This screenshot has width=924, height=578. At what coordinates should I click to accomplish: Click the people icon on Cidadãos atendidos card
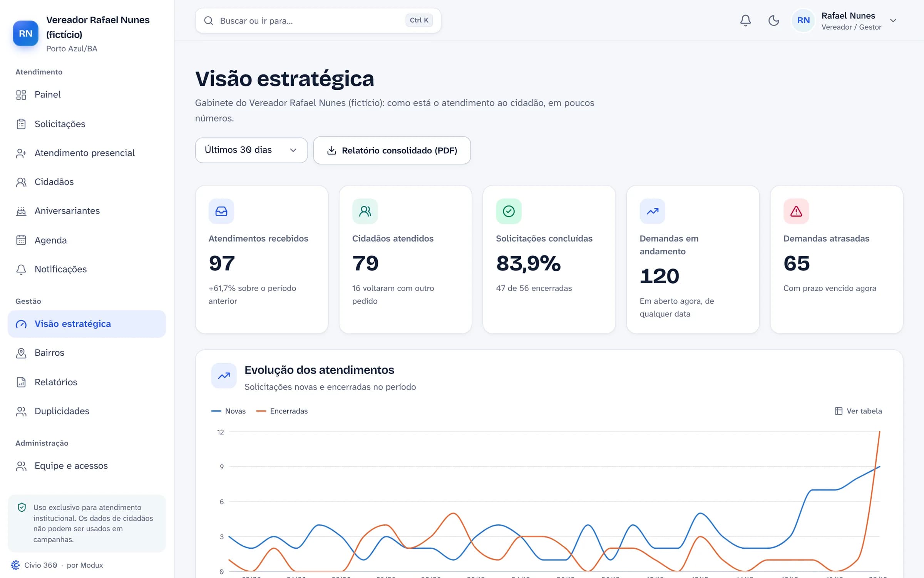365,211
